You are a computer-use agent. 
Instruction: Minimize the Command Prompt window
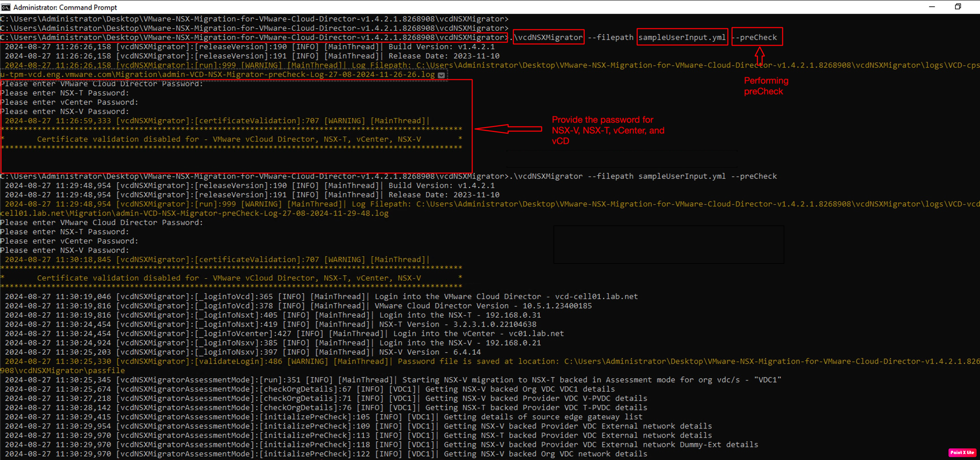[932, 7]
